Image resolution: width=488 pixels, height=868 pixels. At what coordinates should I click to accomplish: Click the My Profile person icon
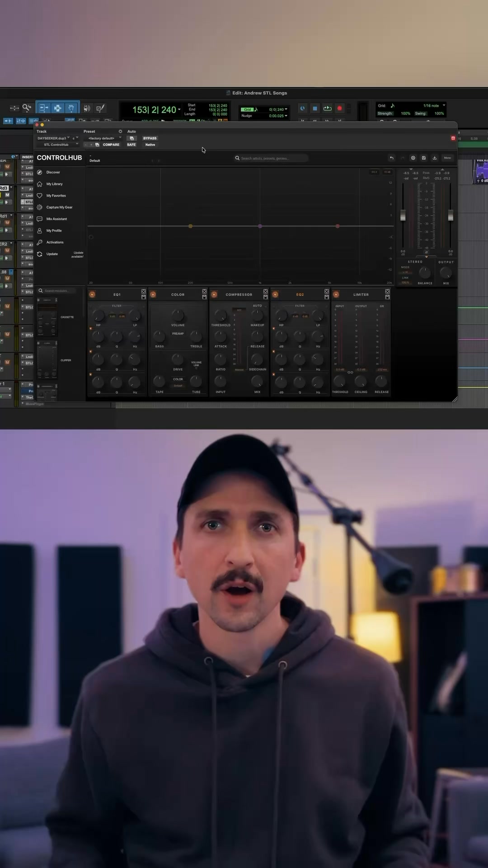(40, 231)
